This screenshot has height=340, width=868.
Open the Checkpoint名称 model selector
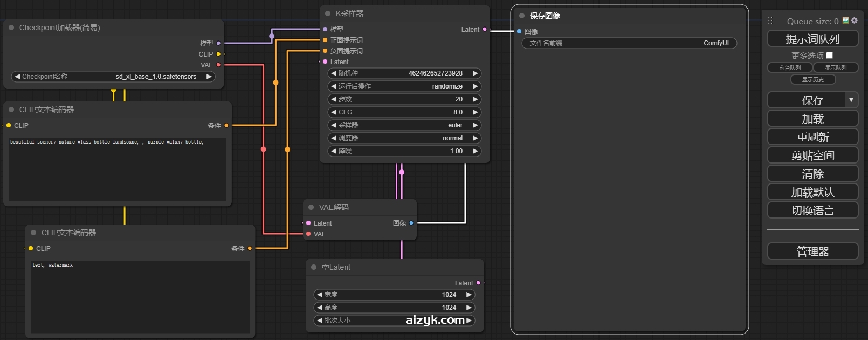point(113,77)
